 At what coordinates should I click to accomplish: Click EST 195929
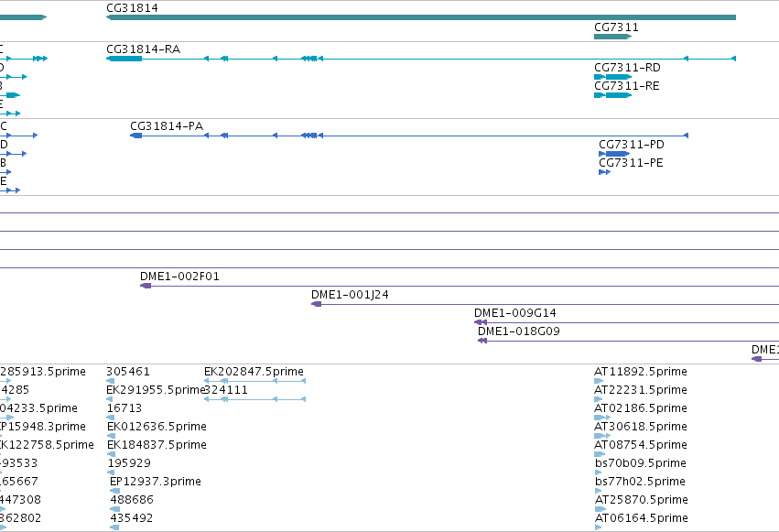coord(129,463)
